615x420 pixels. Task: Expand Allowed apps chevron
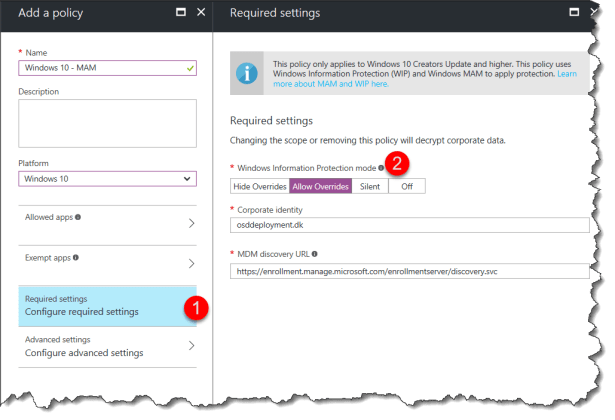pyautogui.click(x=191, y=223)
